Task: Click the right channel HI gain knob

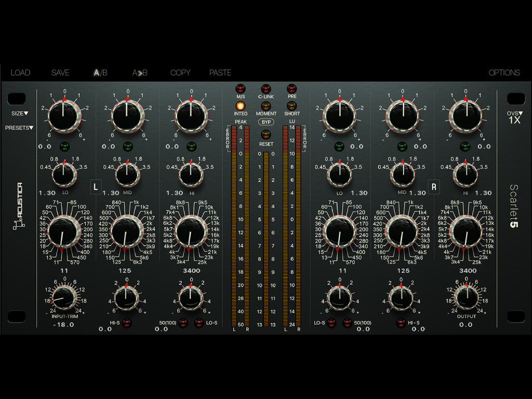Action: (466, 116)
